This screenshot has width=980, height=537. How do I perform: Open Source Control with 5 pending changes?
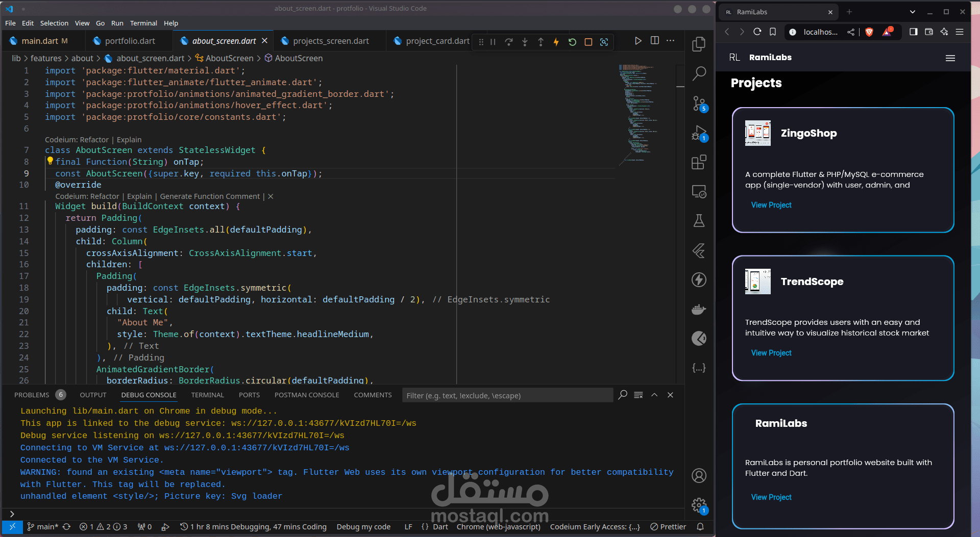point(699,104)
